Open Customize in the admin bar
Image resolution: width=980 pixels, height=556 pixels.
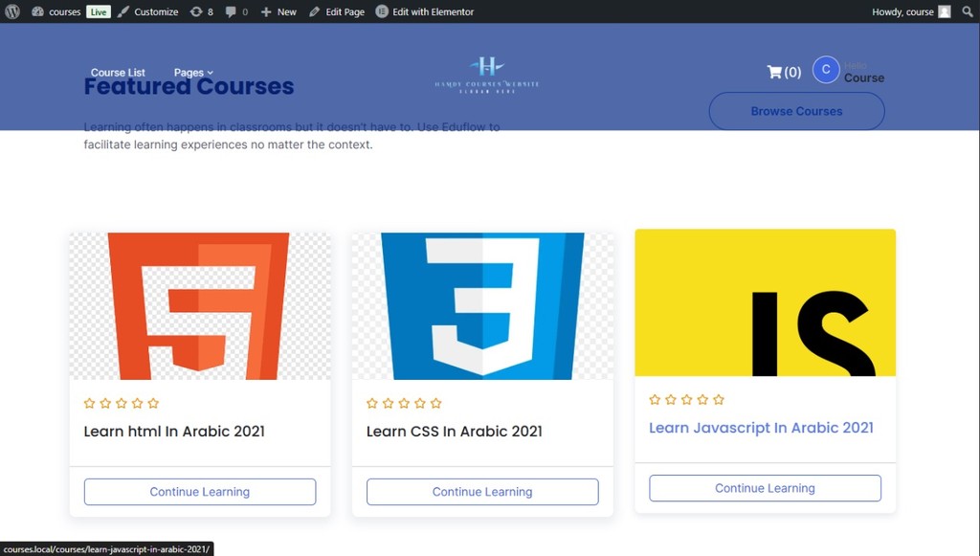(x=147, y=11)
